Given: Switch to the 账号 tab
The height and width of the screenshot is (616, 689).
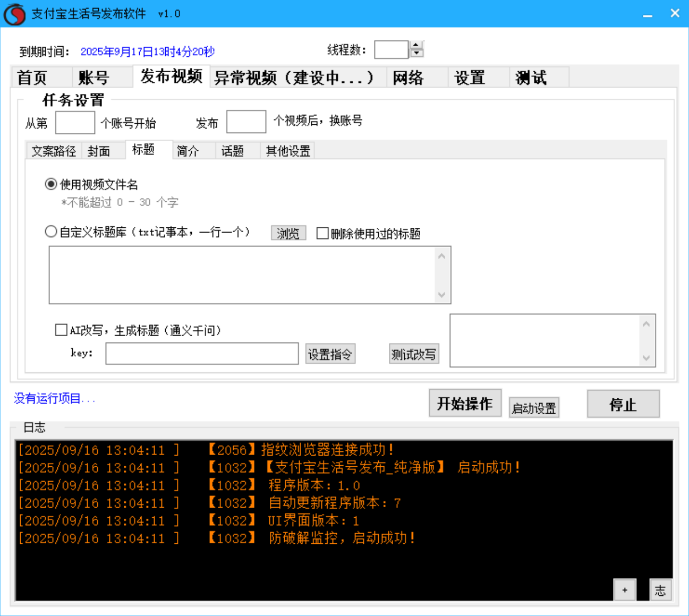Looking at the screenshot, I should tap(94, 77).
